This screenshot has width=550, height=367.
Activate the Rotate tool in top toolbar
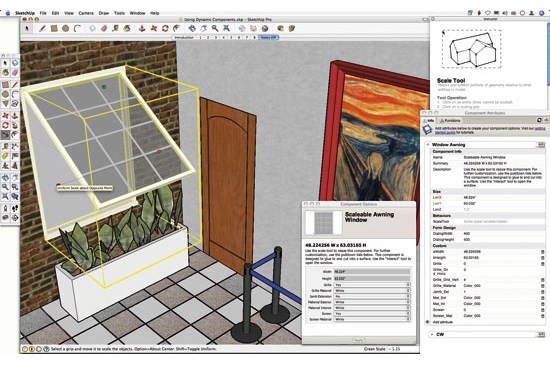pyautogui.click(x=165, y=28)
